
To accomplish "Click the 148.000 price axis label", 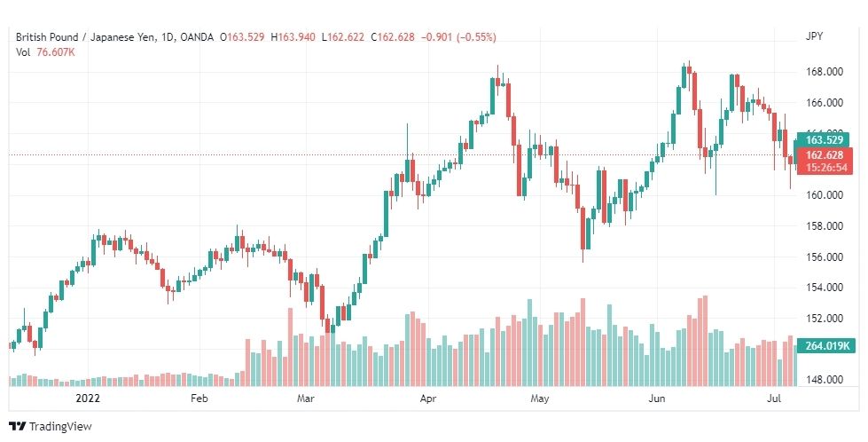I will click(x=825, y=380).
